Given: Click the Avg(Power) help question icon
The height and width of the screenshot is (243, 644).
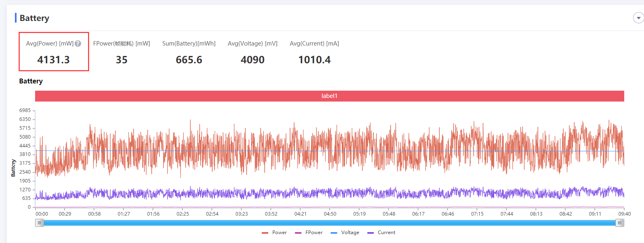Looking at the screenshot, I should pos(78,44).
